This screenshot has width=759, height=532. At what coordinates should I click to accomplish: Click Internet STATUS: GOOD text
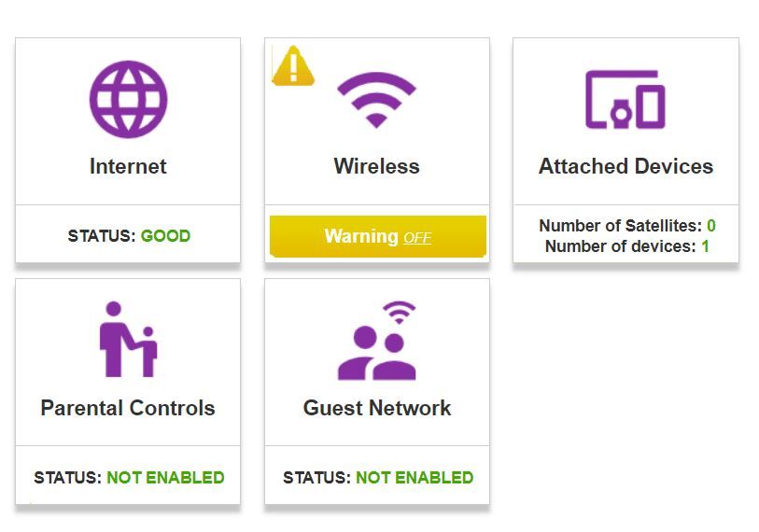(x=129, y=236)
